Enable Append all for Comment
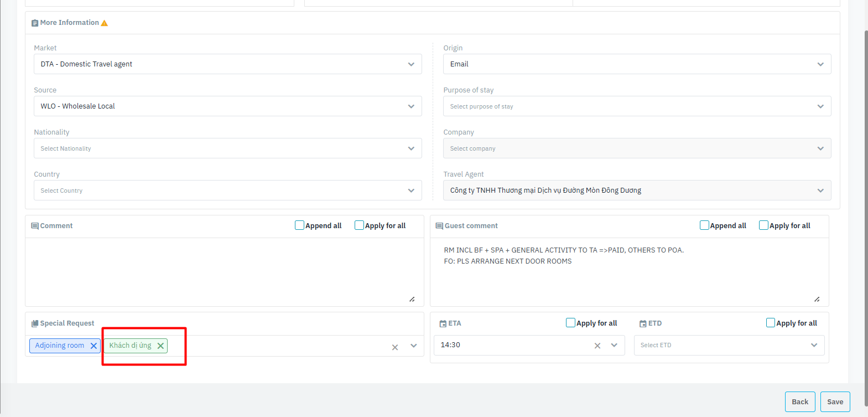The width and height of the screenshot is (868, 417). point(299,225)
